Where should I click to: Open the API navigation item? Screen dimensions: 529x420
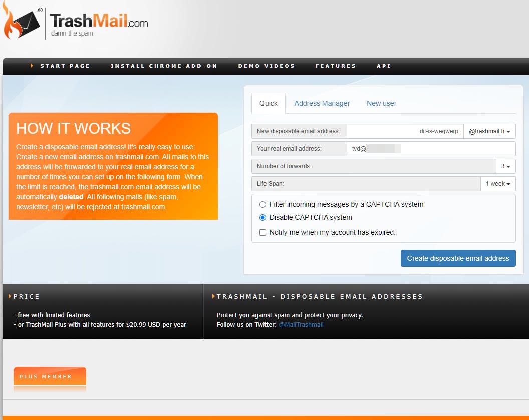tap(384, 66)
